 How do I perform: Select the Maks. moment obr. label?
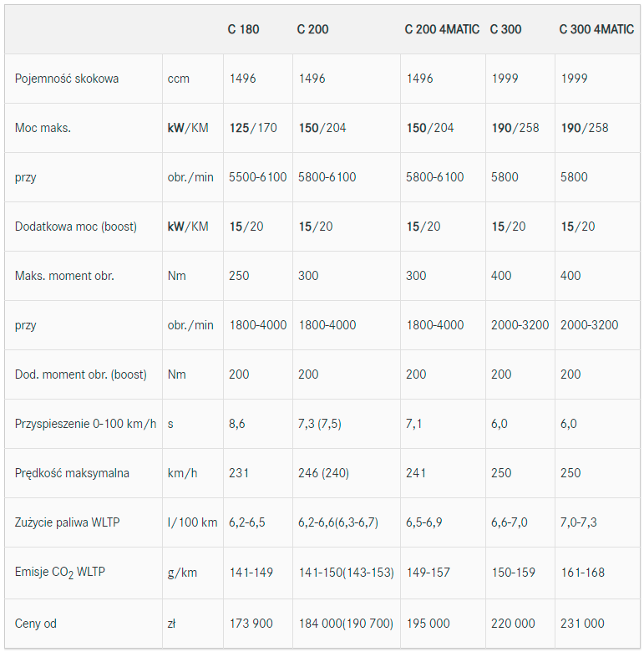[64, 276]
